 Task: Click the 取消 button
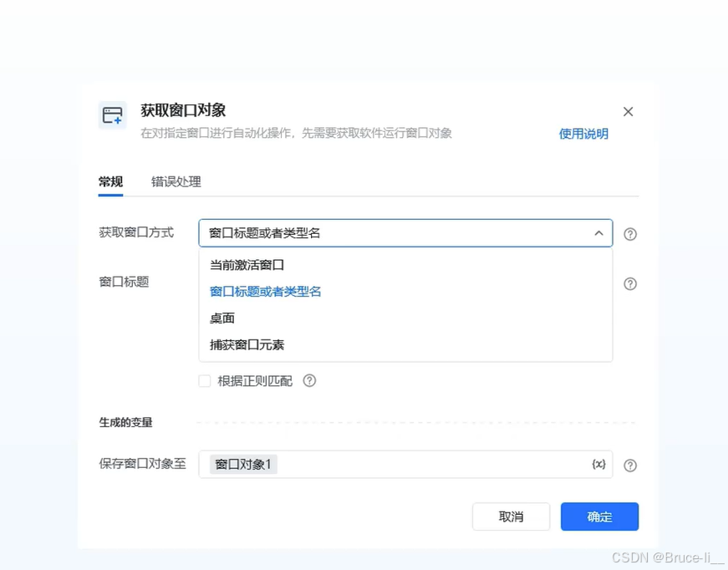pyautogui.click(x=512, y=517)
